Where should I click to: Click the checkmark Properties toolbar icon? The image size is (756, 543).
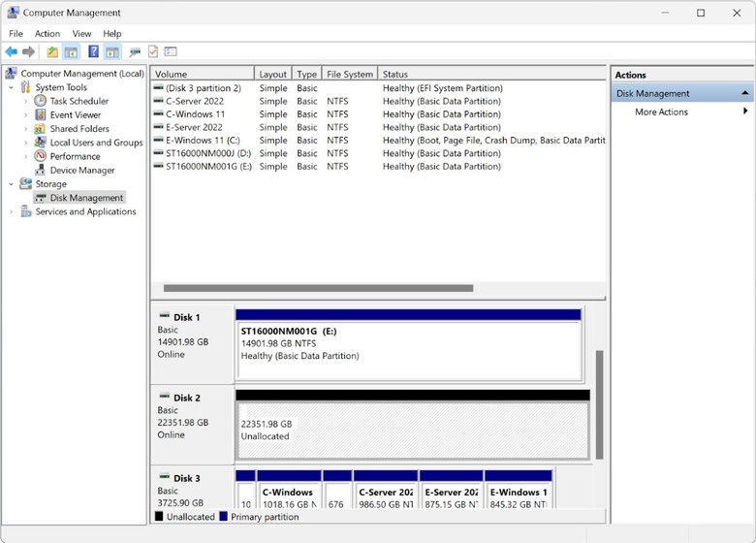153,51
